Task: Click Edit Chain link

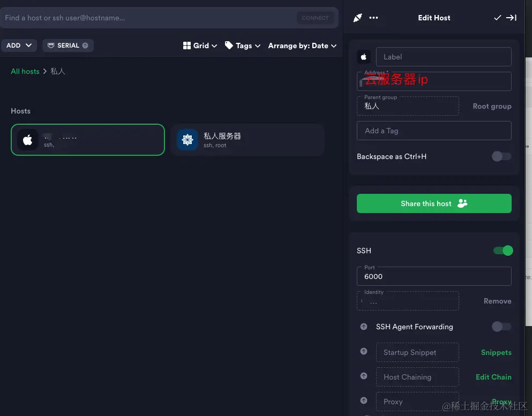Action: tap(493, 377)
